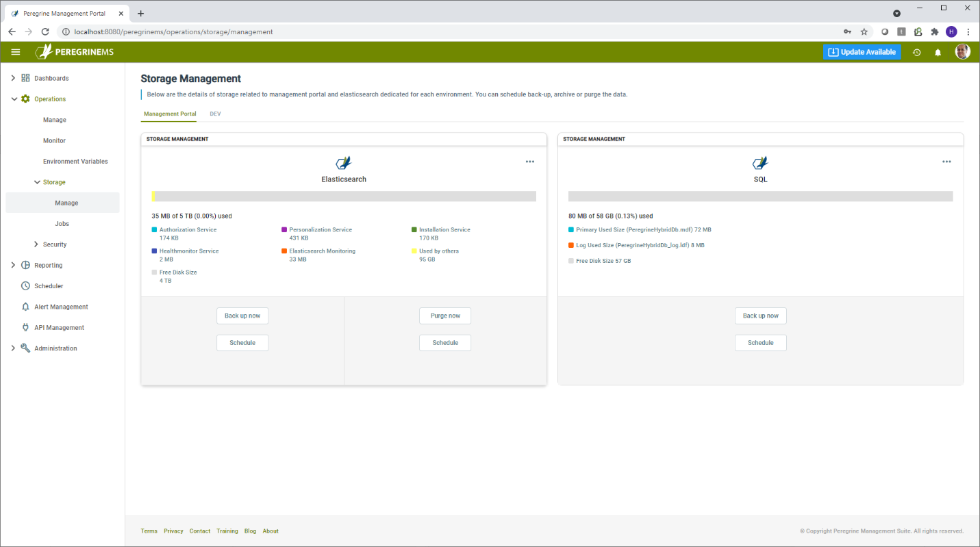Open Chrome extensions puzzle icon
980x547 pixels.
point(935,31)
